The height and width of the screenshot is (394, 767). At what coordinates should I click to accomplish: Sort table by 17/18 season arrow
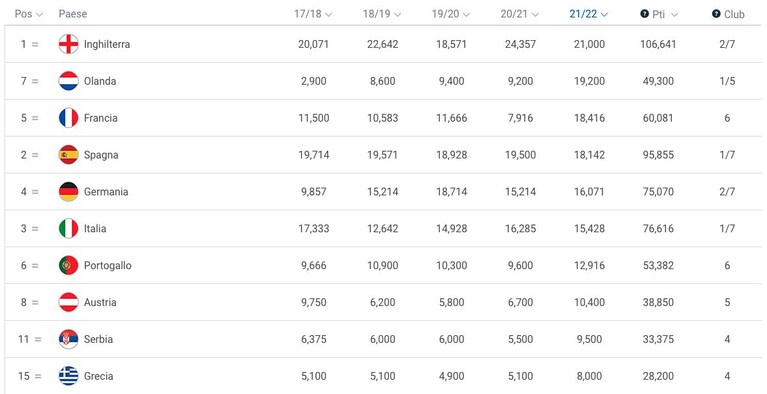[x=328, y=15]
